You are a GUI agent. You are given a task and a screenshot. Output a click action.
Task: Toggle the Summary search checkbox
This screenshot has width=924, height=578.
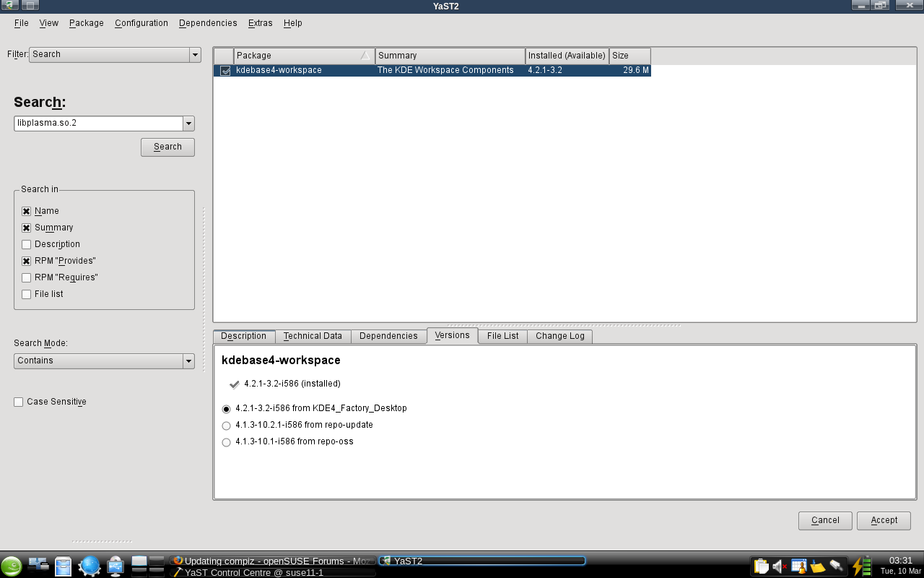[x=27, y=228]
